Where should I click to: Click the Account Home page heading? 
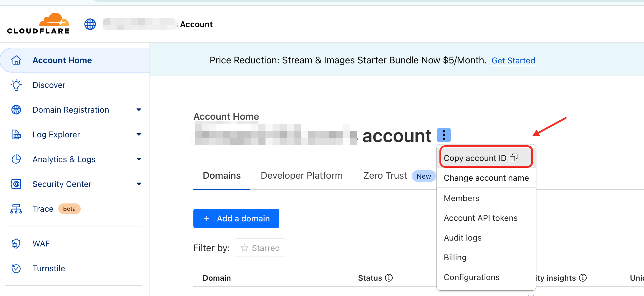(226, 116)
